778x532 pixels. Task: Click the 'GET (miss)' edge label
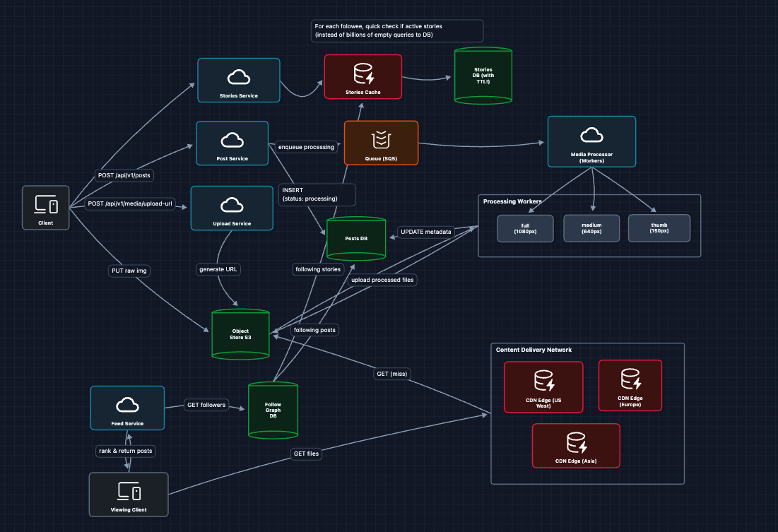point(393,374)
